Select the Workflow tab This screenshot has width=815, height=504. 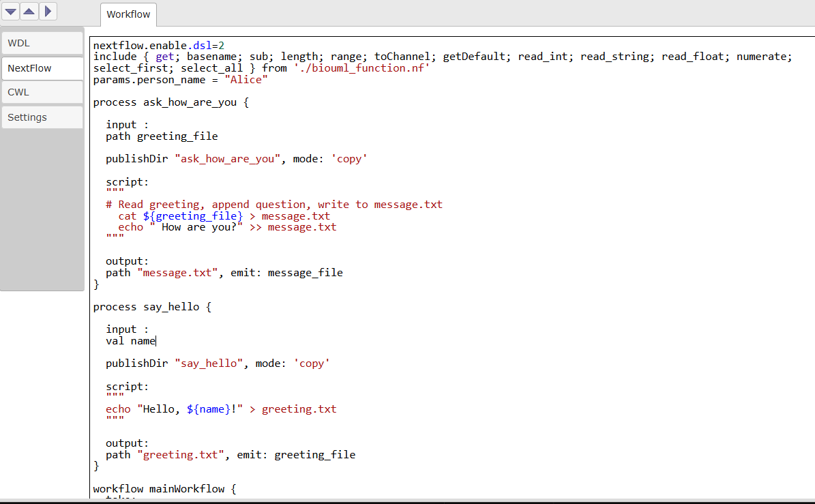(x=128, y=14)
